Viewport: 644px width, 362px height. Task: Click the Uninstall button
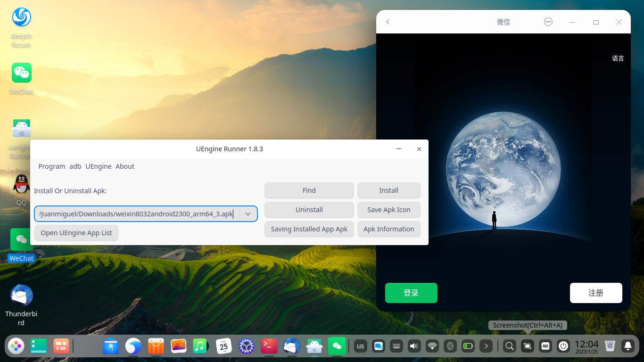pyautogui.click(x=309, y=210)
